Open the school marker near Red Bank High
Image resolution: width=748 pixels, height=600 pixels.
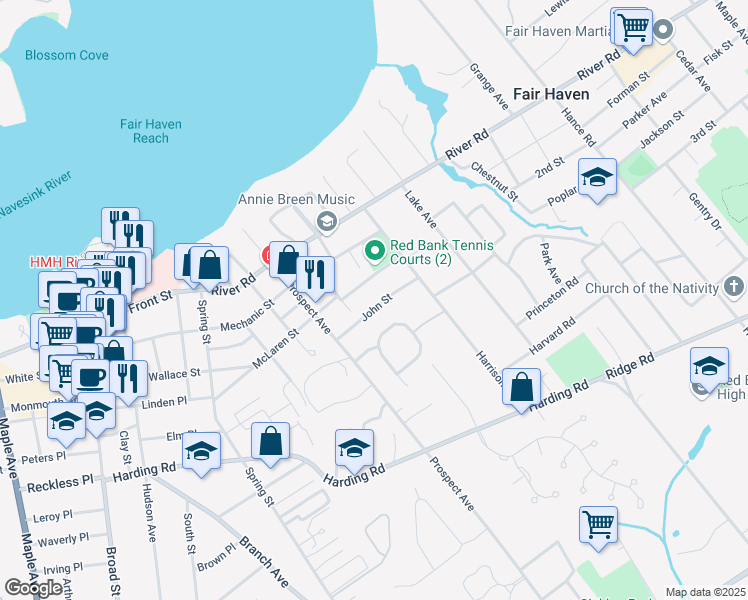click(x=709, y=367)
